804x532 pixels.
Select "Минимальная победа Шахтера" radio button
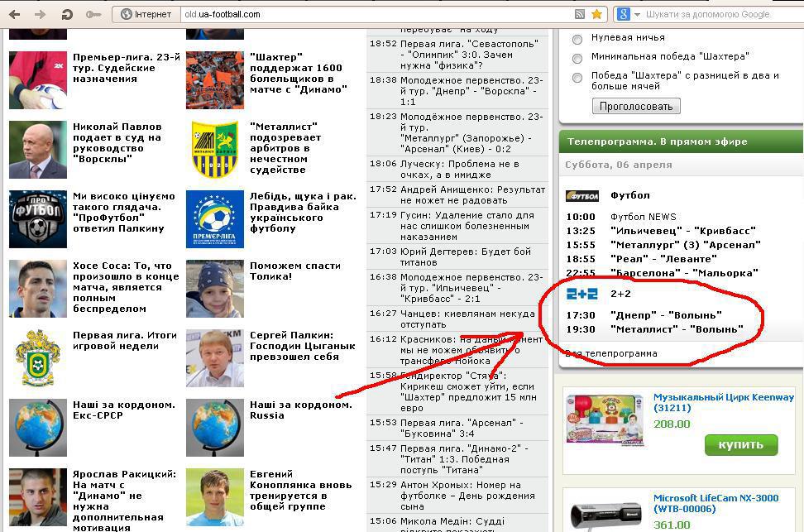coord(577,58)
